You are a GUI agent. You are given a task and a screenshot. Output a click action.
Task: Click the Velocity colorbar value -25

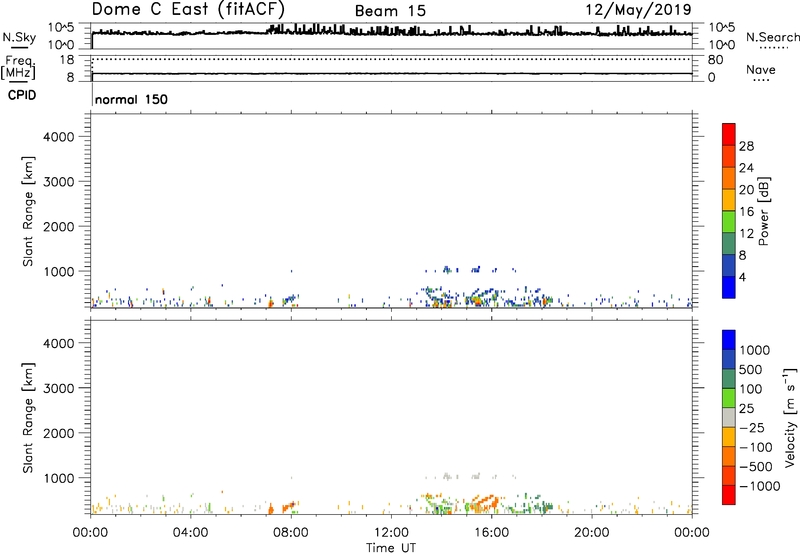[752, 428]
